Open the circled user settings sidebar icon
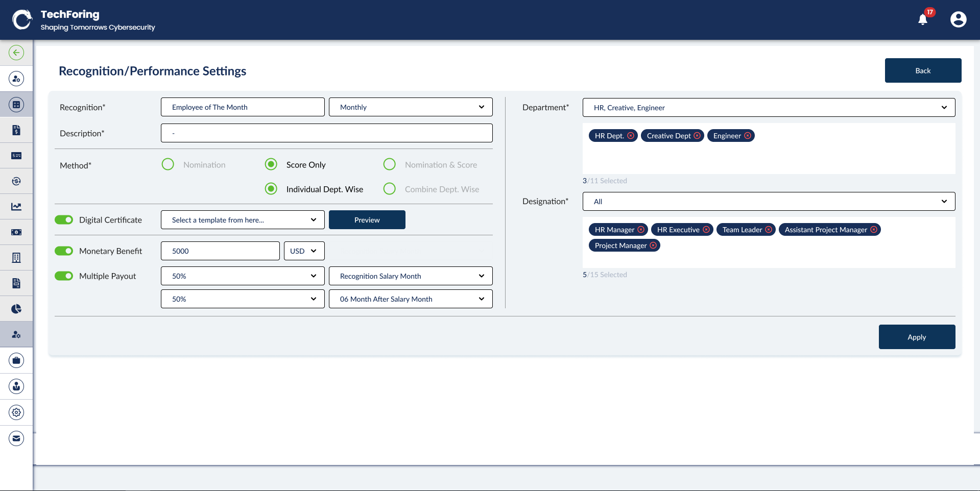The width and height of the screenshot is (980, 491). (16, 79)
